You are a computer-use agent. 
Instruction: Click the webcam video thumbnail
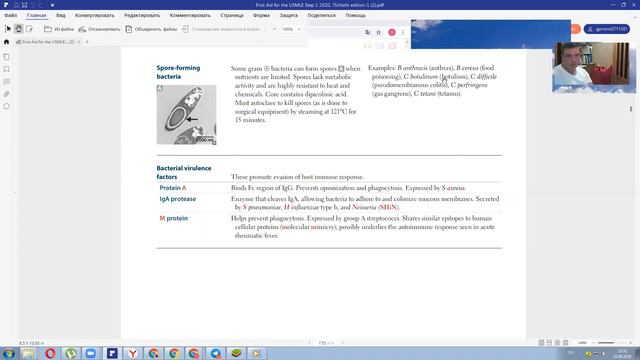(x=594, y=67)
